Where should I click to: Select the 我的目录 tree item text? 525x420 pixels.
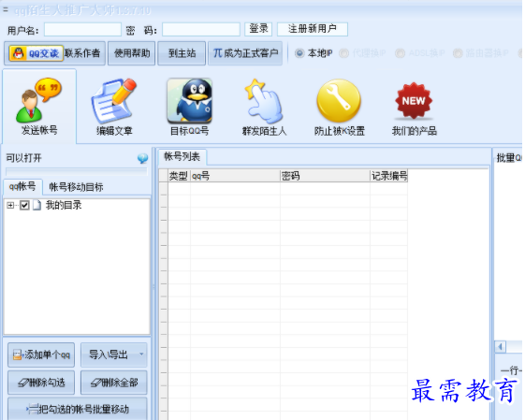coord(64,205)
